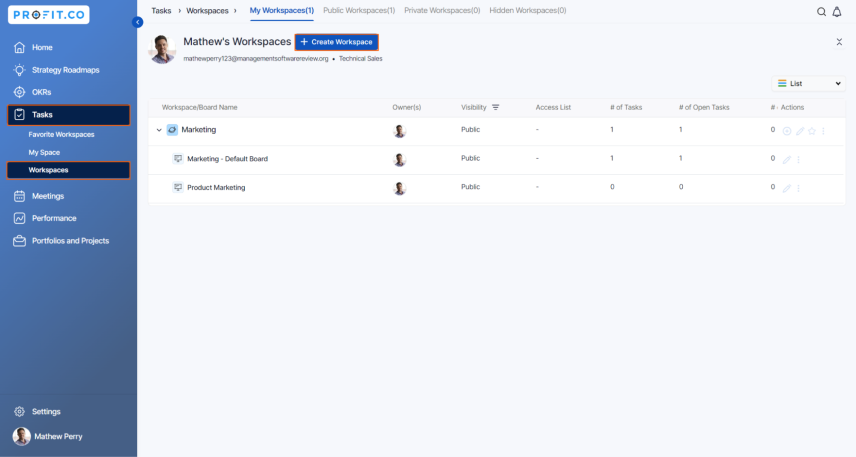Open more options for Product Marketing board
This screenshot has height=457, width=856.
(x=798, y=188)
